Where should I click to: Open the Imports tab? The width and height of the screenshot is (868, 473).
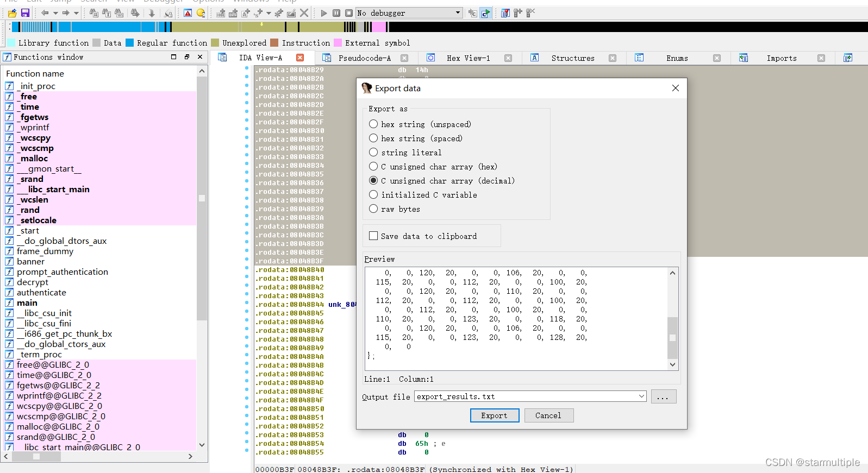pos(782,58)
